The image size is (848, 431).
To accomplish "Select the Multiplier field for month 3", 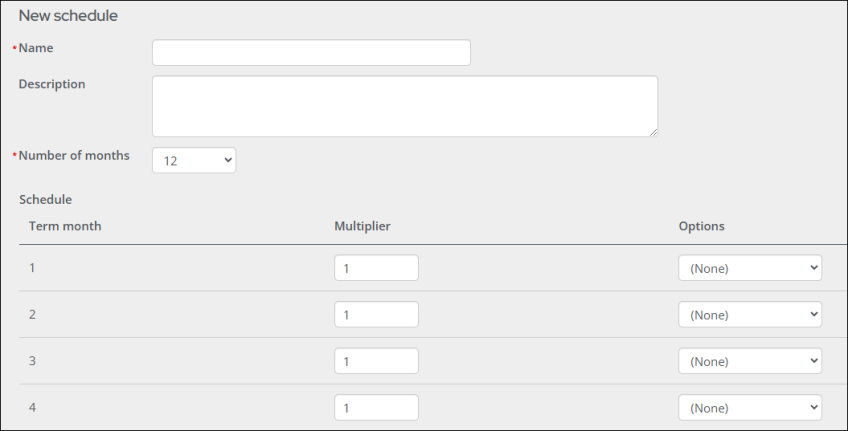I will coord(376,361).
